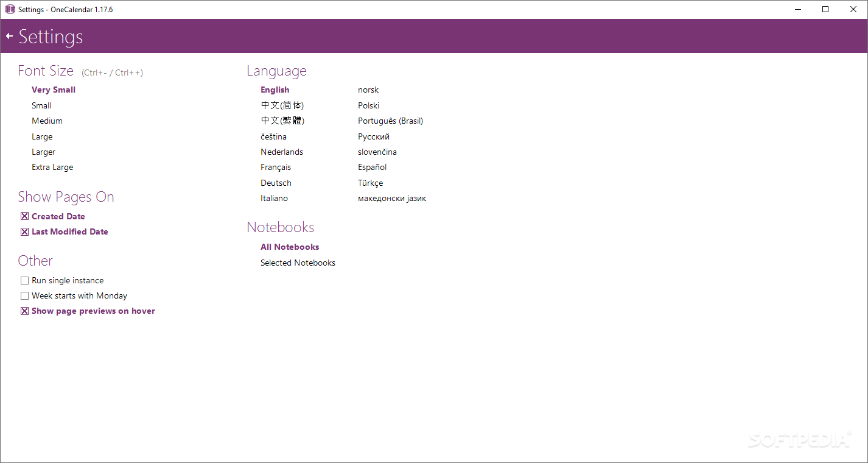Switch language to Nederlands
Viewport: 868px width, 463px height.
282,152
